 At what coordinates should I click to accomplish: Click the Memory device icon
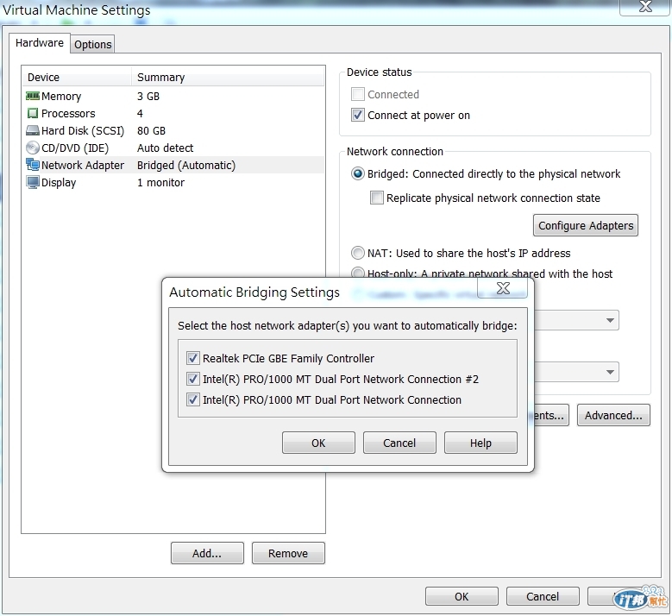coord(33,96)
